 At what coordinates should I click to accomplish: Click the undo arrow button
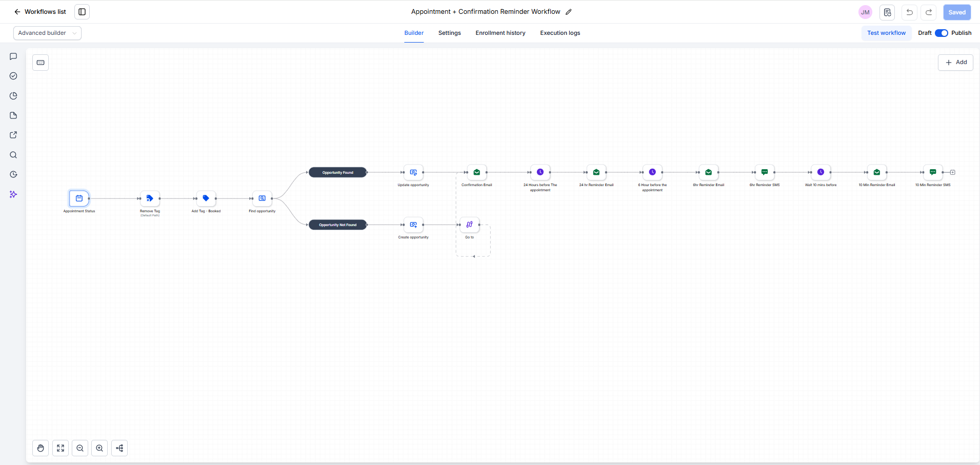point(909,12)
